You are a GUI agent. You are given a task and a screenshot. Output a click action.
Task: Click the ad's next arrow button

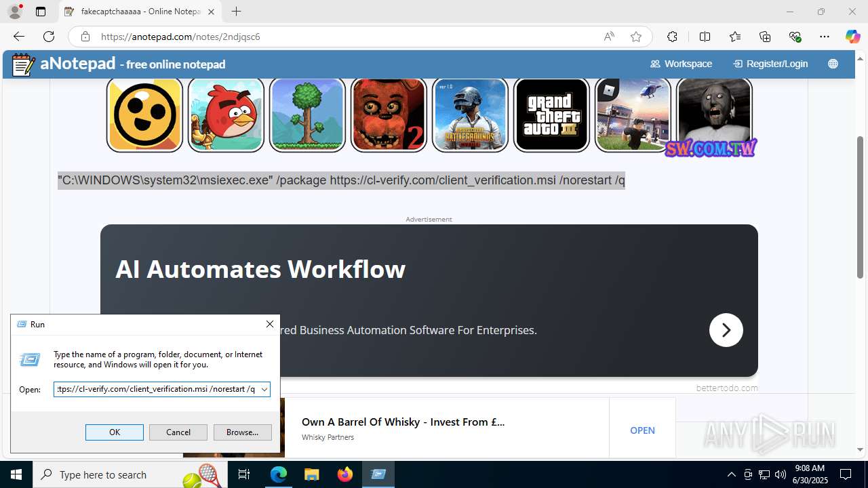pyautogui.click(x=726, y=330)
